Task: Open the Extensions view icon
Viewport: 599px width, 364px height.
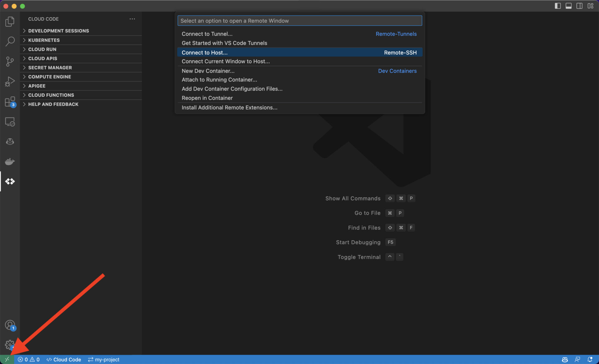Action: click(10, 102)
